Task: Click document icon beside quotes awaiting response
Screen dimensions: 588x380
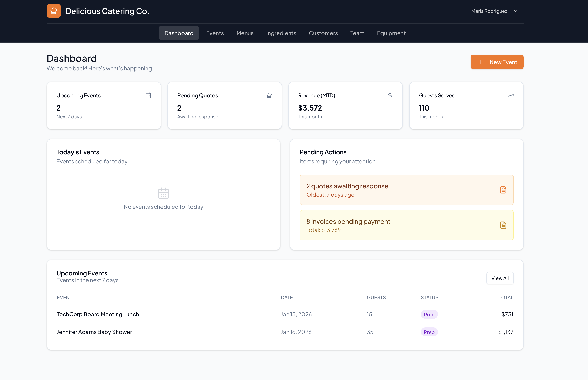Action: pyautogui.click(x=503, y=190)
